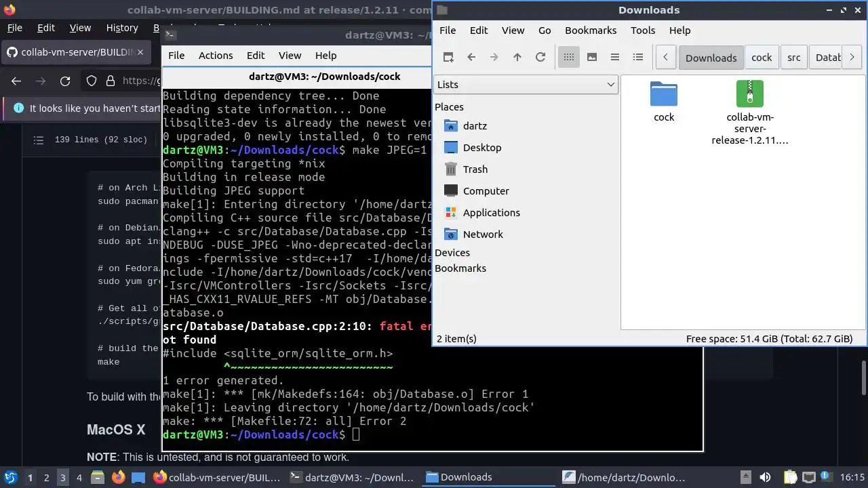Open terminal File menu

coord(176,56)
